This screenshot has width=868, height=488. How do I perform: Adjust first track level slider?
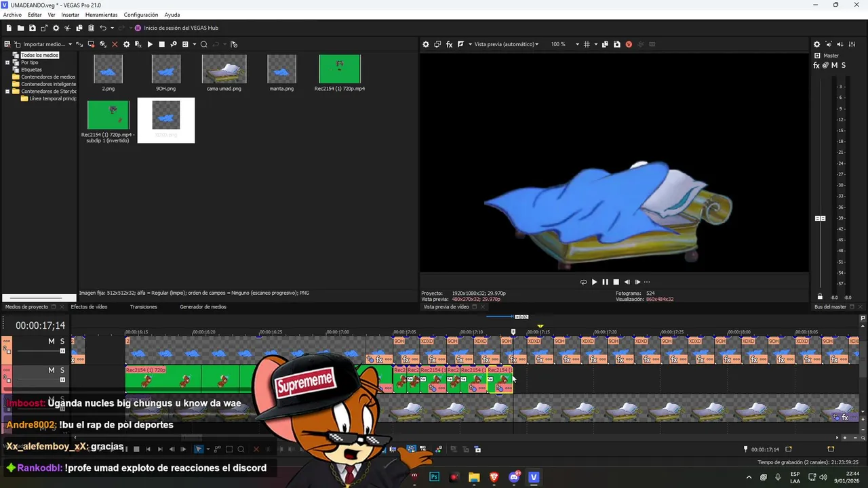click(62, 350)
